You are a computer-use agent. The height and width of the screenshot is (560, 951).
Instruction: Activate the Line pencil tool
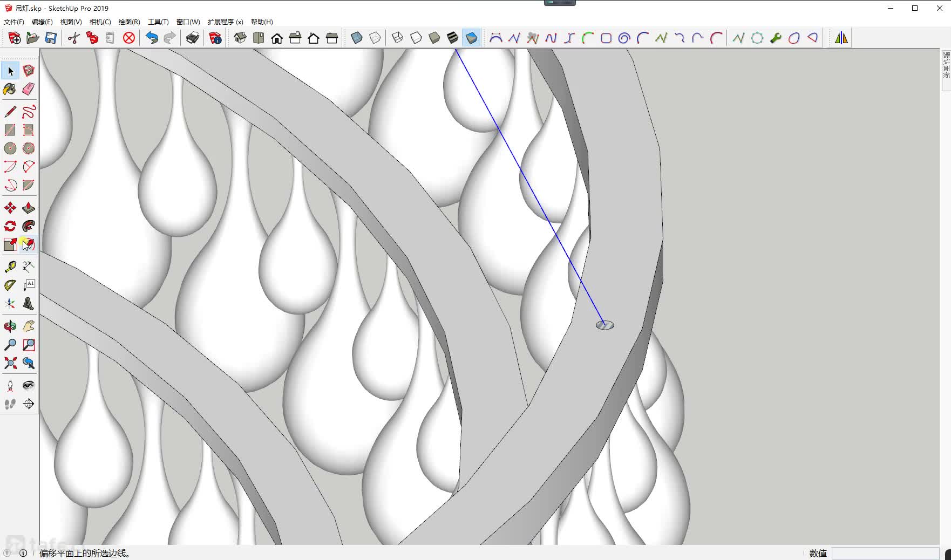coord(10,112)
